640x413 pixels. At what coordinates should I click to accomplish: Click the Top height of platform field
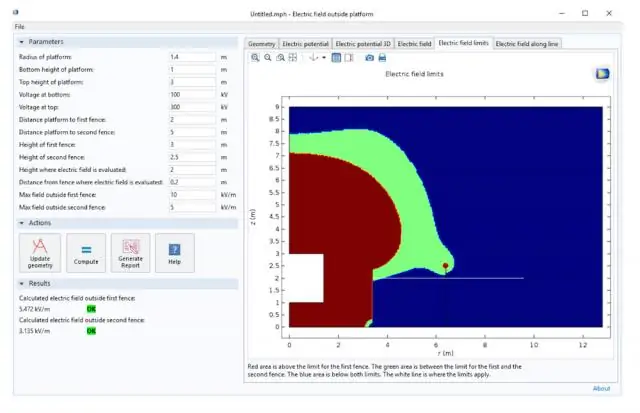(x=192, y=82)
